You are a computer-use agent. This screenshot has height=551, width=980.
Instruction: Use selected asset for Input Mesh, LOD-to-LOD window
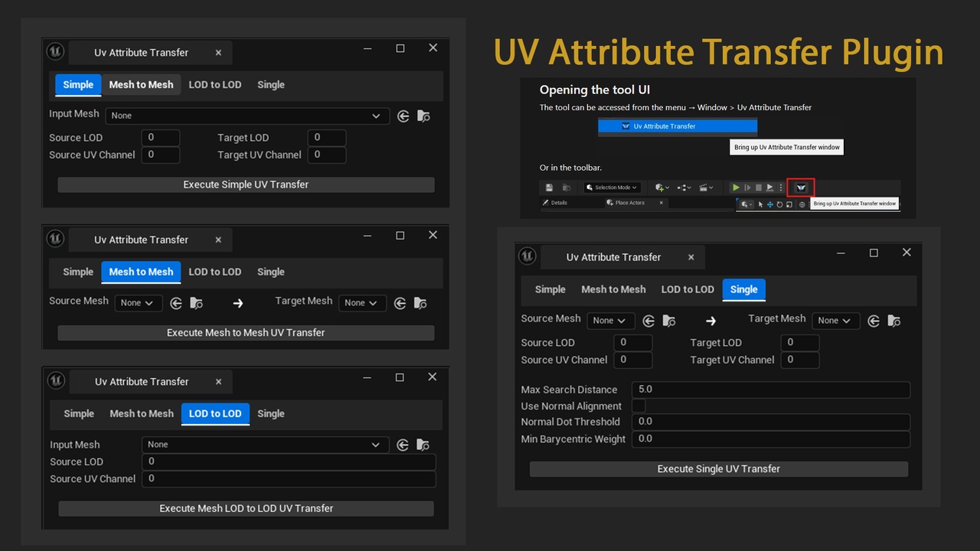(403, 445)
